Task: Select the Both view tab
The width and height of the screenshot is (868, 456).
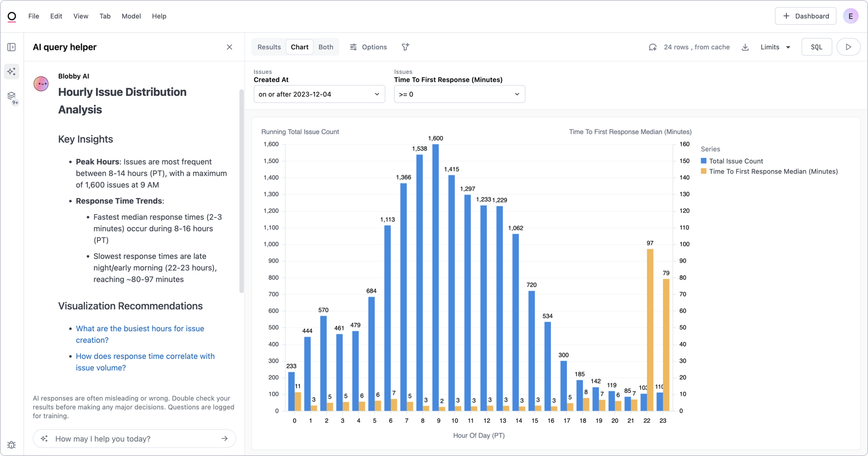Action: (x=325, y=47)
